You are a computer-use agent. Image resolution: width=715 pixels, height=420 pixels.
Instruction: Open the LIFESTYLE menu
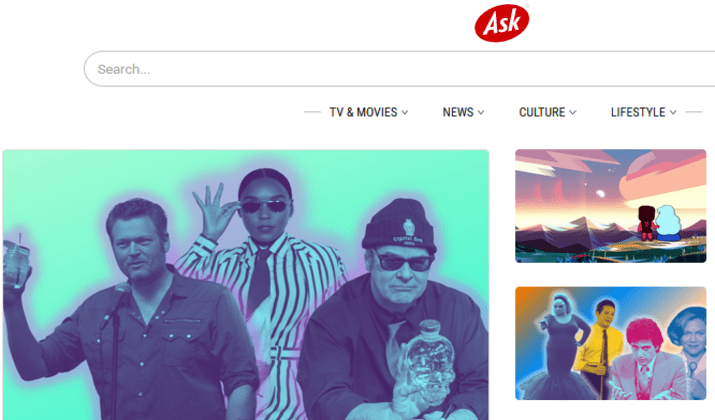click(638, 112)
